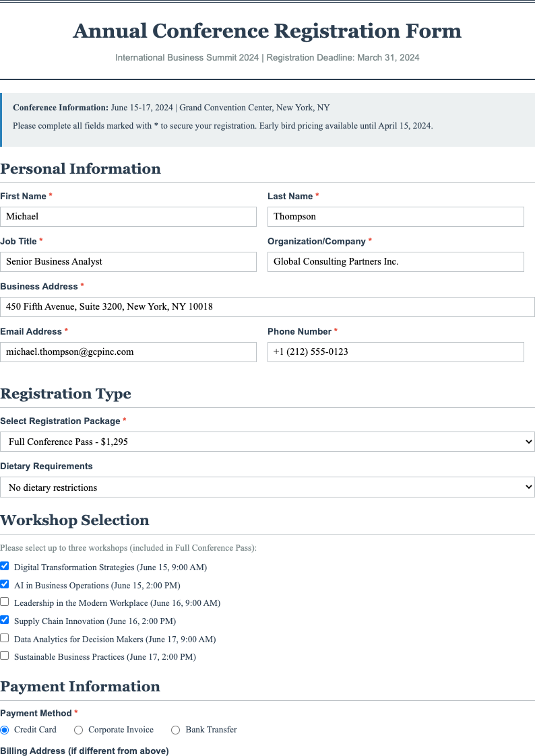This screenshot has height=756, width=535.
Task: Select the Corporate Invoice payment method
Action: tap(78, 730)
